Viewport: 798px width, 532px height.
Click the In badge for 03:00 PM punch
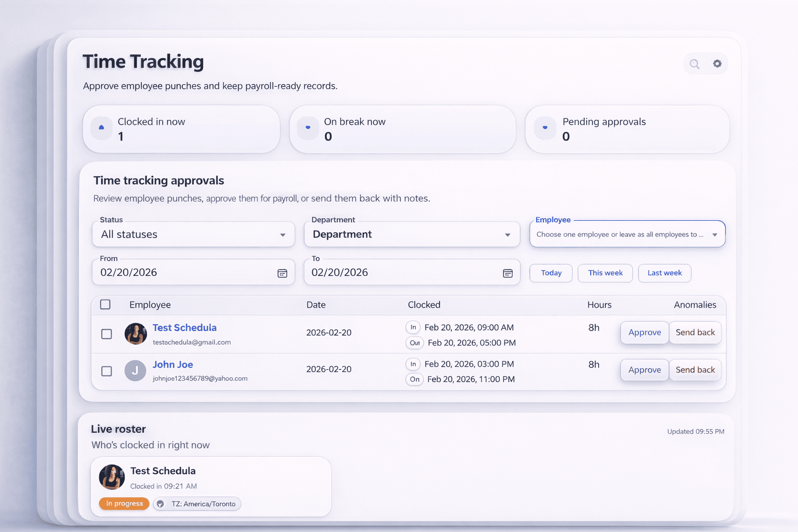pos(413,364)
